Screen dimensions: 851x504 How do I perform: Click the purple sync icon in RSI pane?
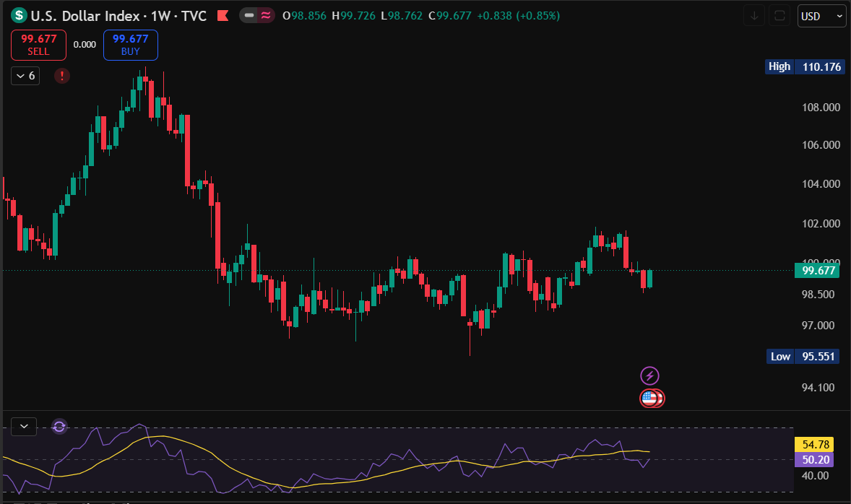click(x=59, y=427)
